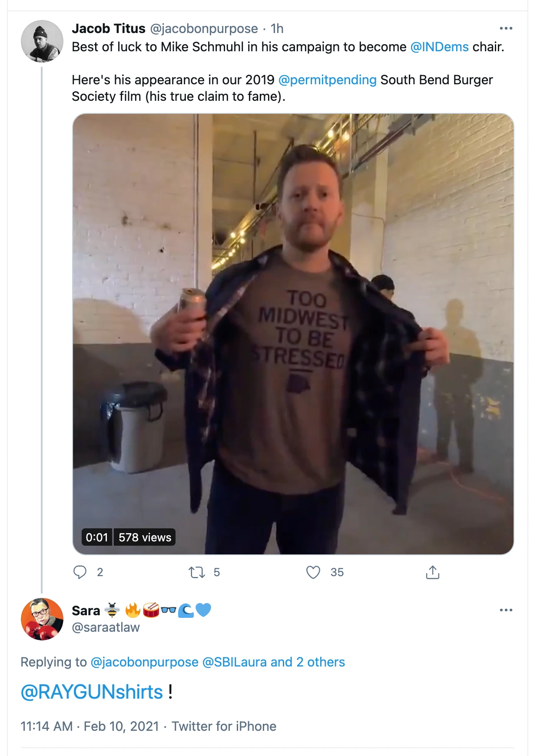The image size is (537, 756).
Task: Open Sara's profile avatar
Action: [x=42, y=619]
